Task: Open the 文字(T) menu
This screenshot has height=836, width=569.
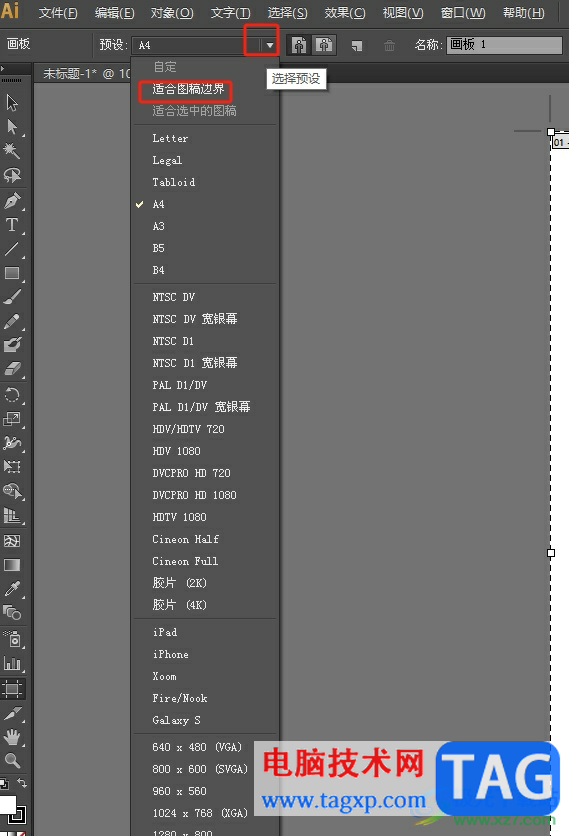Action: pyautogui.click(x=230, y=12)
